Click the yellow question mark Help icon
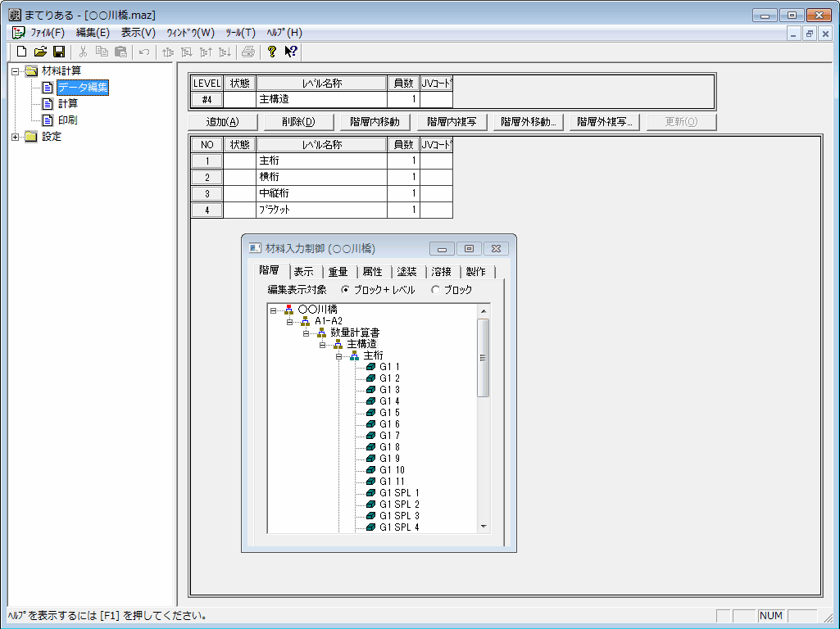840x629 pixels. [x=272, y=52]
